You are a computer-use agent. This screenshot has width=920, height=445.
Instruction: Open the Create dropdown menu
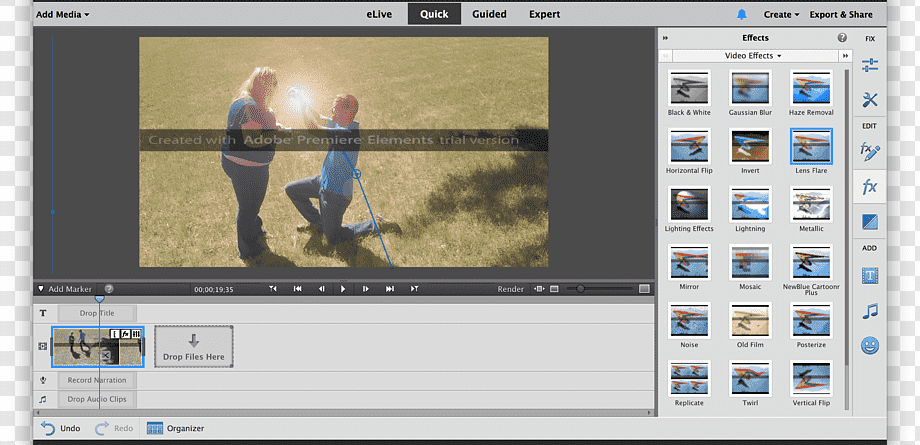click(781, 15)
